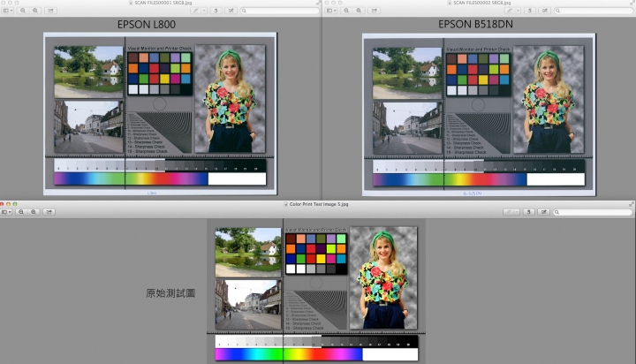Image resolution: width=636 pixels, height=364 pixels.
Task: Zoom in on Color Print Test Image window
Action: (34, 212)
